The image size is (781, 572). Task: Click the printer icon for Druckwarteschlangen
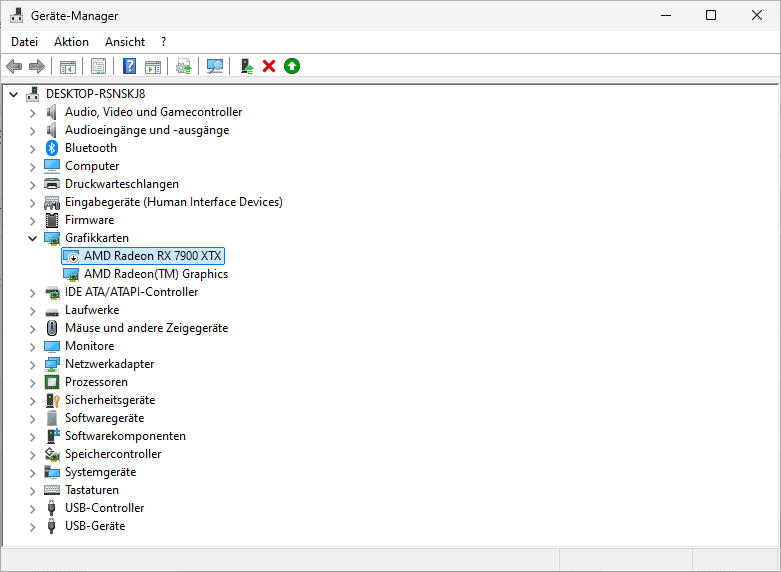[x=52, y=184]
